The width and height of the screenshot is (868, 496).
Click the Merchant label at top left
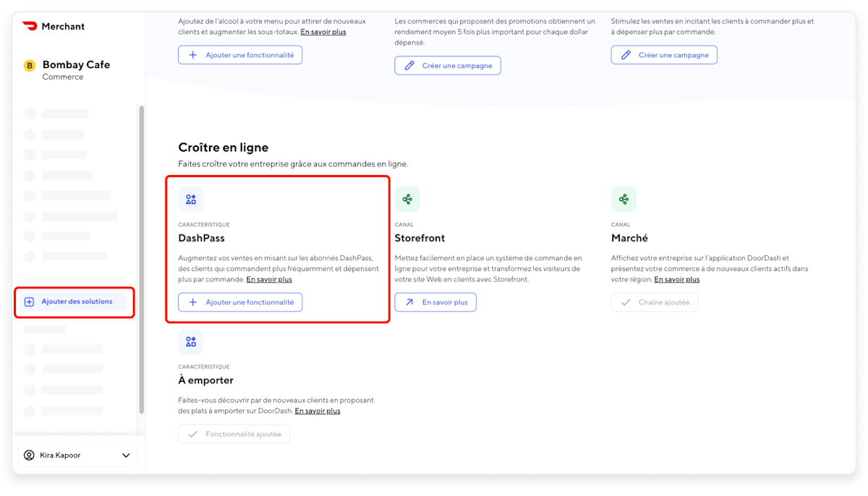(63, 27)
